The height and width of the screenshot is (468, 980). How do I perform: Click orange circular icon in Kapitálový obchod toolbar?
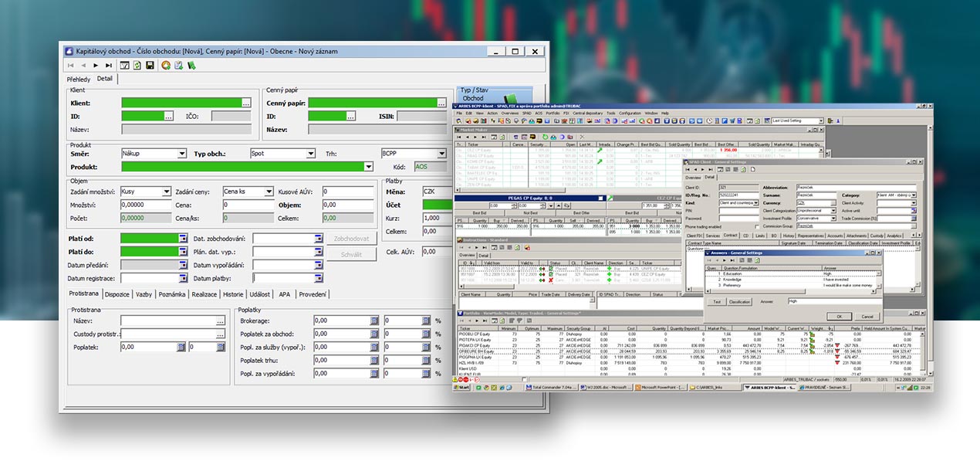click(166, 66)
